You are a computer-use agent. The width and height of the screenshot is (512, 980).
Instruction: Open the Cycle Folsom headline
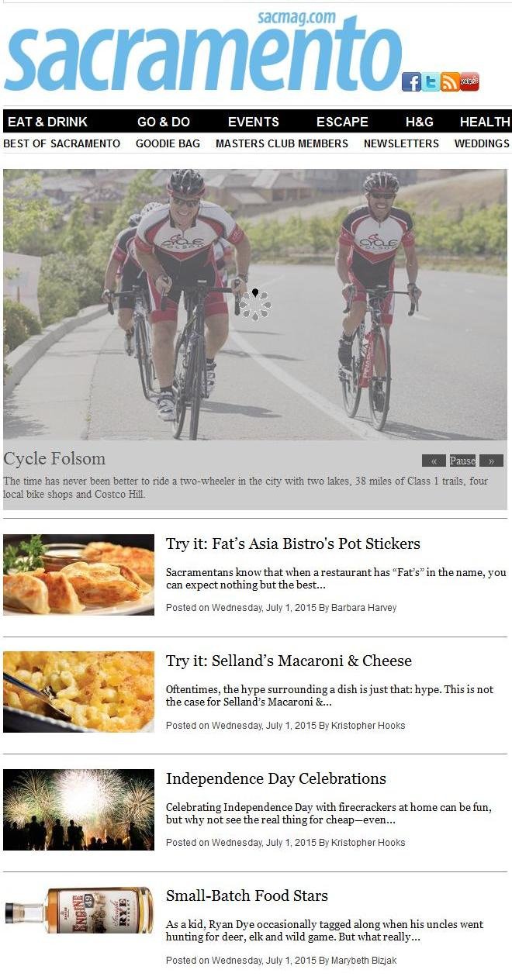pos(54,458)
